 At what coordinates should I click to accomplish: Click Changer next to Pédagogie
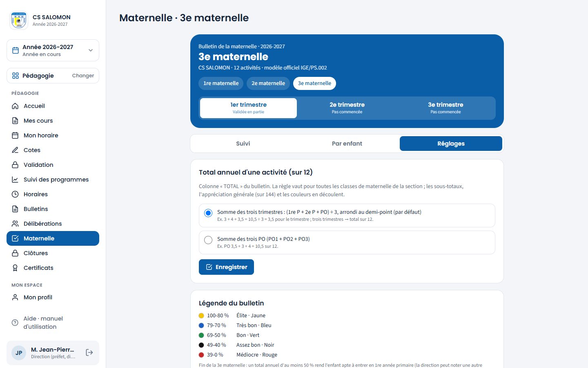click(83, 76)
